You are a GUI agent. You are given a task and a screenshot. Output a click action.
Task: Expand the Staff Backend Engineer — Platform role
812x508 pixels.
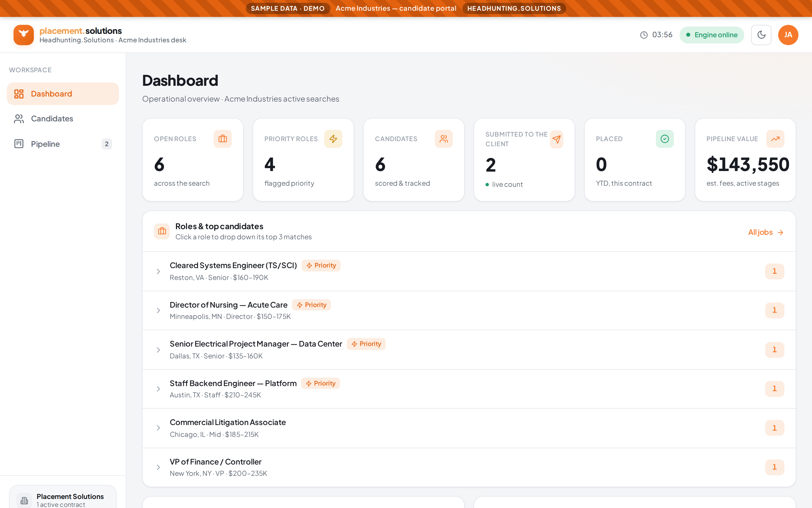(x=469, y=389)
